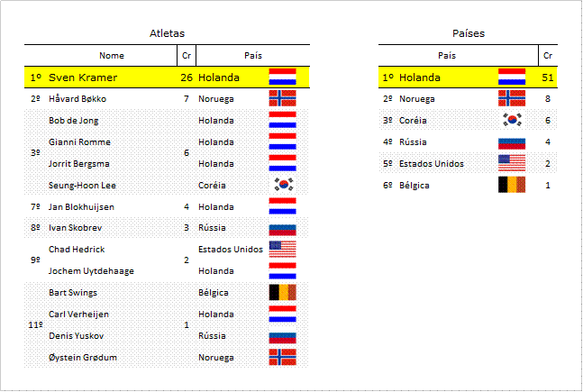Select the Jan Blokhuijsen name cell
The image size is (583, 392).
point(81,206)
